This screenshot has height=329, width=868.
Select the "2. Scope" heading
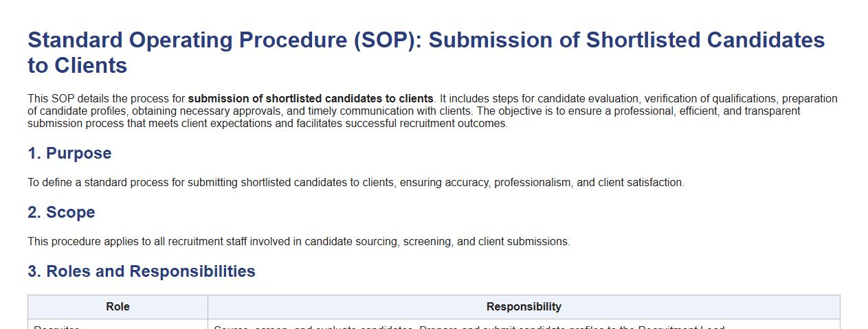tap(61, 212)
